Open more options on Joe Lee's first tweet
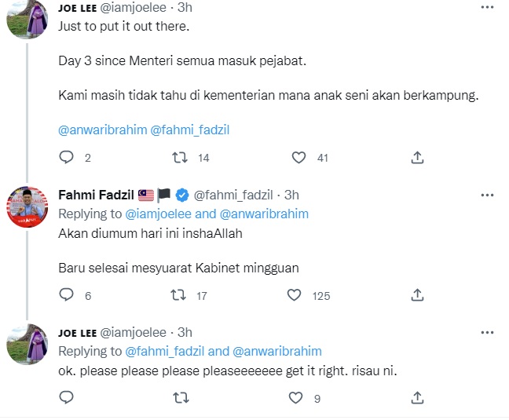The image size is (509, 420). click(487, 7)
